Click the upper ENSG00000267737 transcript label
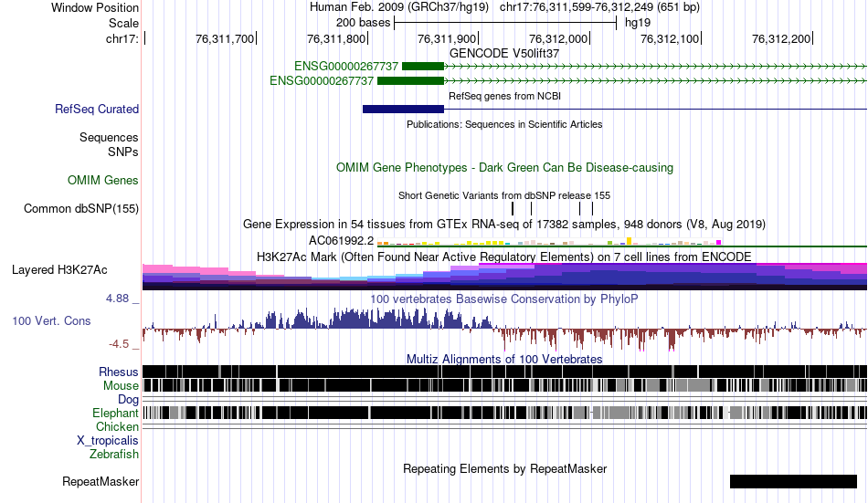The width and height of the screenshot is (868, 503). point(346,67)
